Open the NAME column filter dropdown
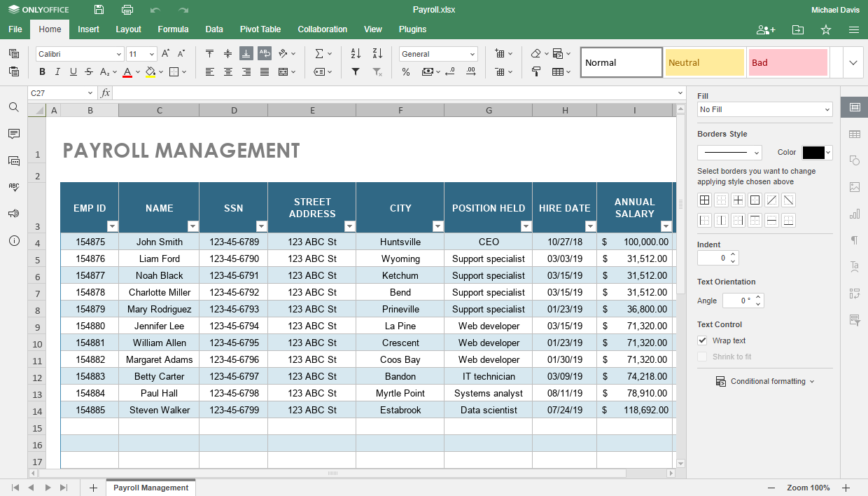Viewport: 868px width, 496px height. 192,226
